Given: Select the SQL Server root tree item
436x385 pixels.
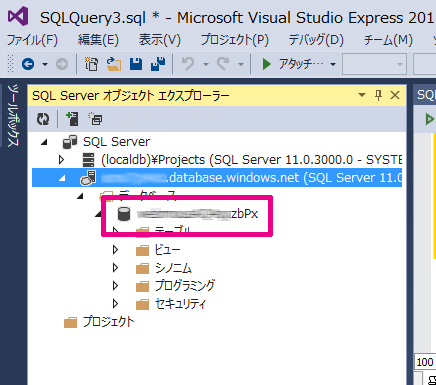Looking at the screenshot, I should [x=117, y=142].
